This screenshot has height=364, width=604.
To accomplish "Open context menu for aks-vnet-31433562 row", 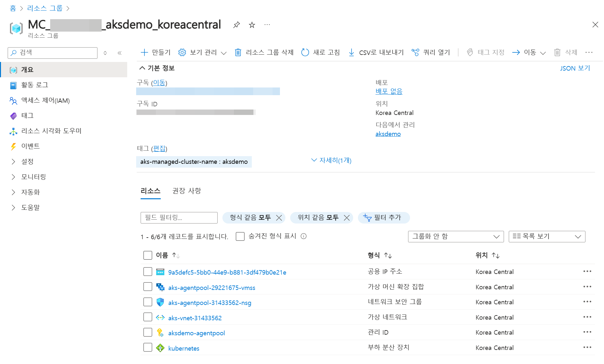I will (x=587, y=317).
